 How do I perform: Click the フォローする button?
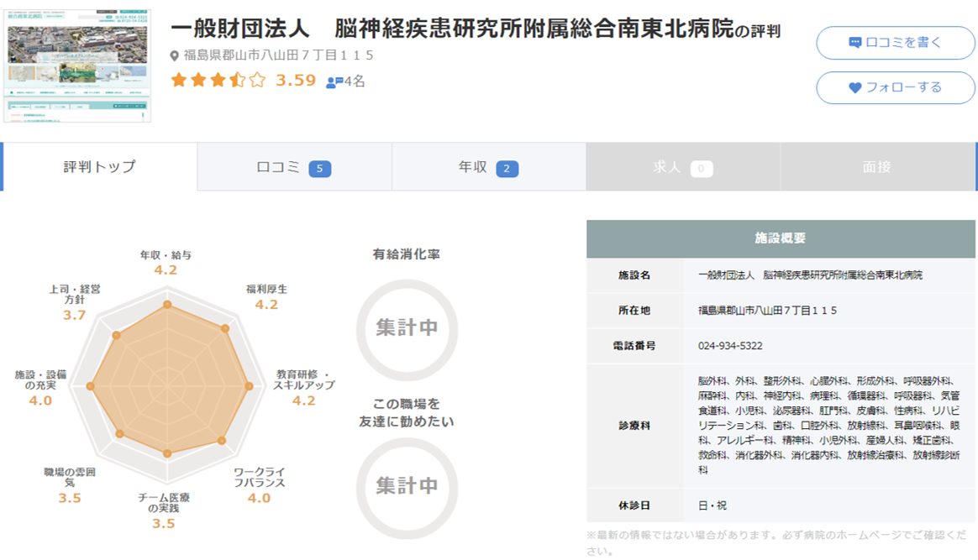point(895,87)
